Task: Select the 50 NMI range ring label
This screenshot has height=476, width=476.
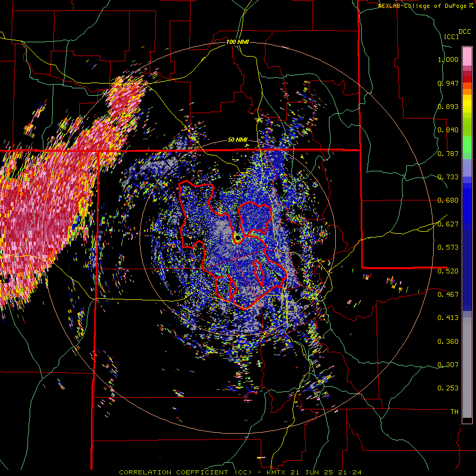Action: pos(237,140)
